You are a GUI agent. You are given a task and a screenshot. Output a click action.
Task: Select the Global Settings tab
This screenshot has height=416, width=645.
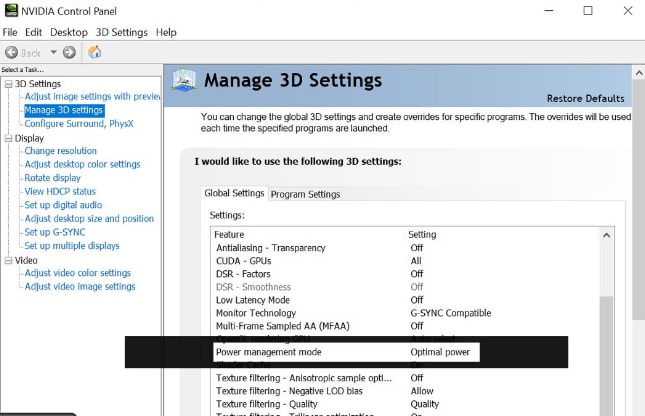tap(234, 193)
